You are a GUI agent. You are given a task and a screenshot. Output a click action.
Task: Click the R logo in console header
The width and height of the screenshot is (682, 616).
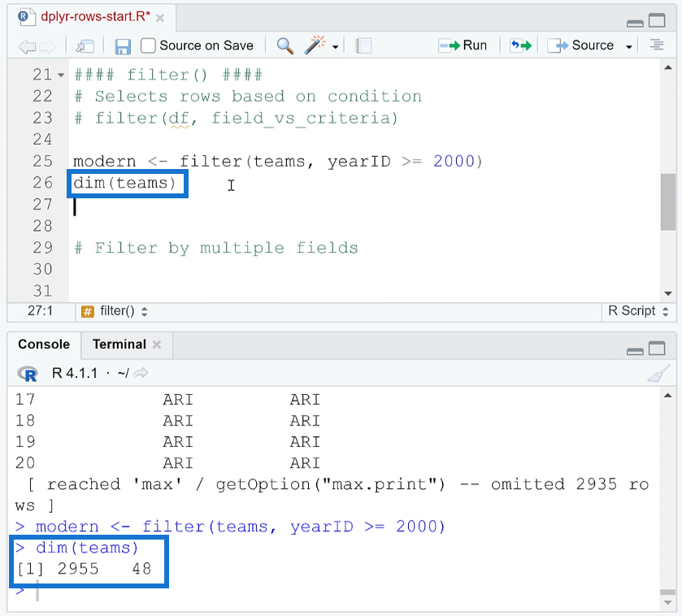click(x=28, y=374)
